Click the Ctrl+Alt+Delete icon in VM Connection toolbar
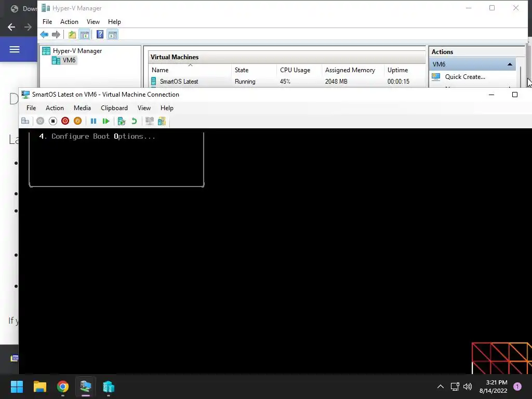Screen dimensions: 532x399 (x=25, y=121)
